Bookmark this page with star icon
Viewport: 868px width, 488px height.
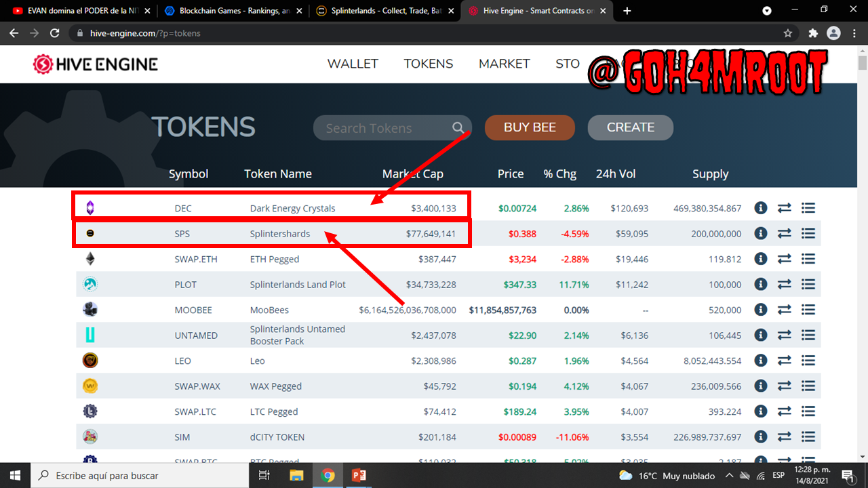(788, 33)
